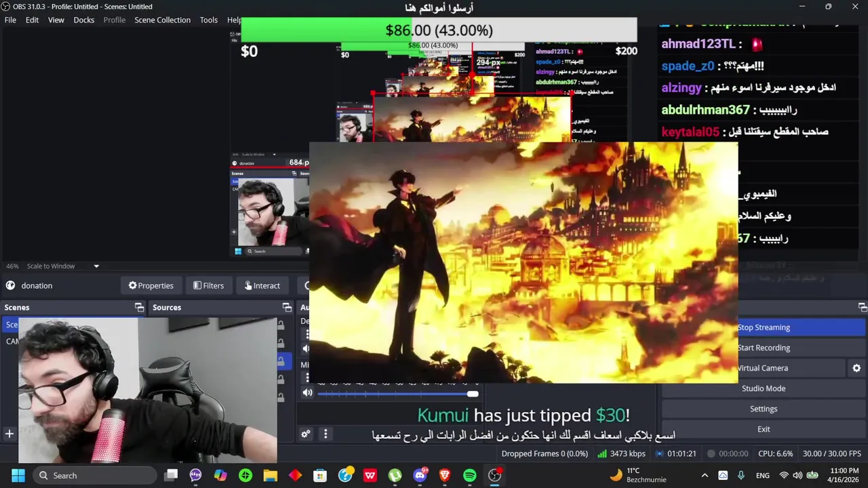This screenshot has width=868, height=488.
Task: Open the File menu
Action: pos(10,20)
